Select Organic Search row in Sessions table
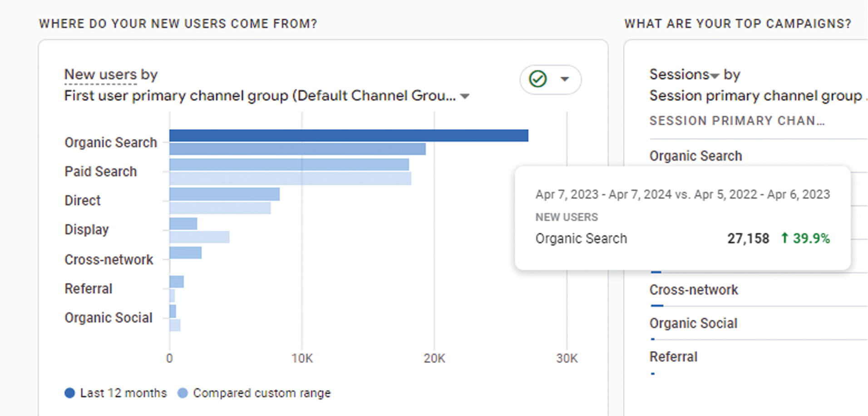 758,156
